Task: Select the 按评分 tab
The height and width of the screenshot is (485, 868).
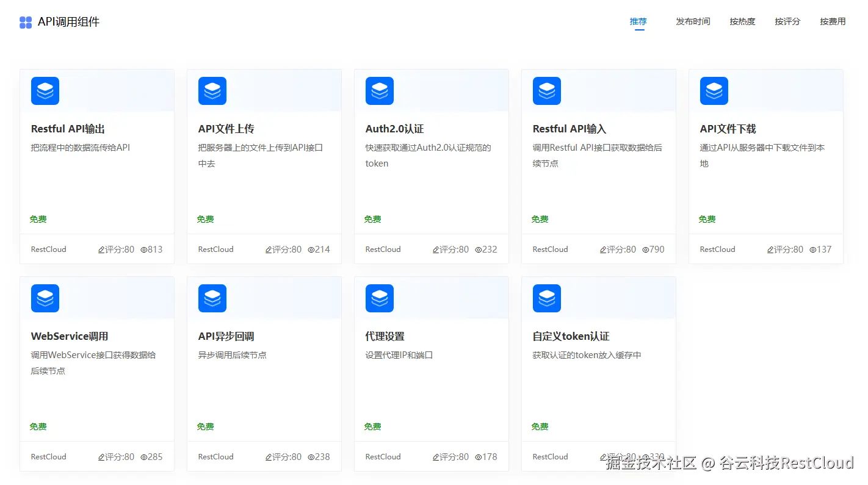Action: click(787, 21)
